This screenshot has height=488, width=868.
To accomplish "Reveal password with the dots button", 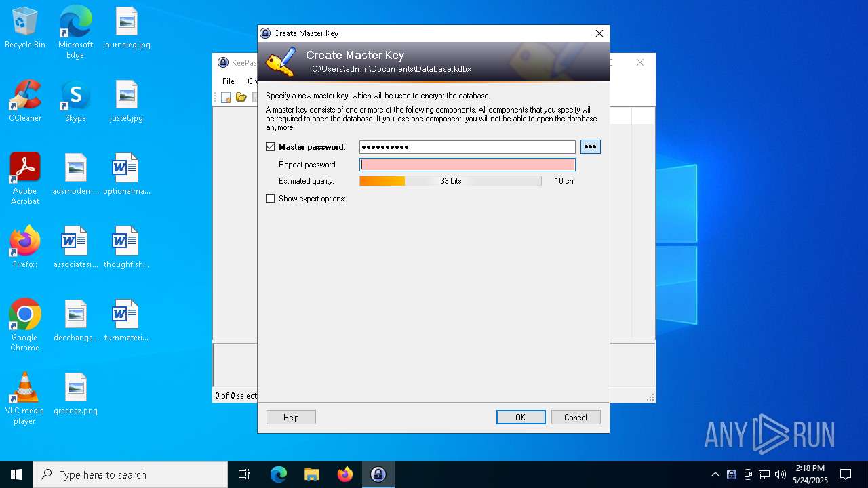I will click(x=590, y=147).
